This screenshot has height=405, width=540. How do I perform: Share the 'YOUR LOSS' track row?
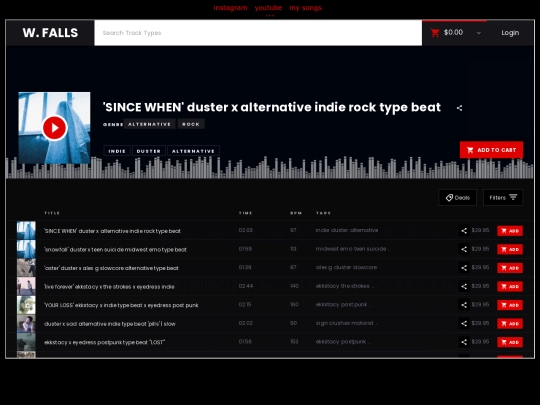click(x=464, y=305)
